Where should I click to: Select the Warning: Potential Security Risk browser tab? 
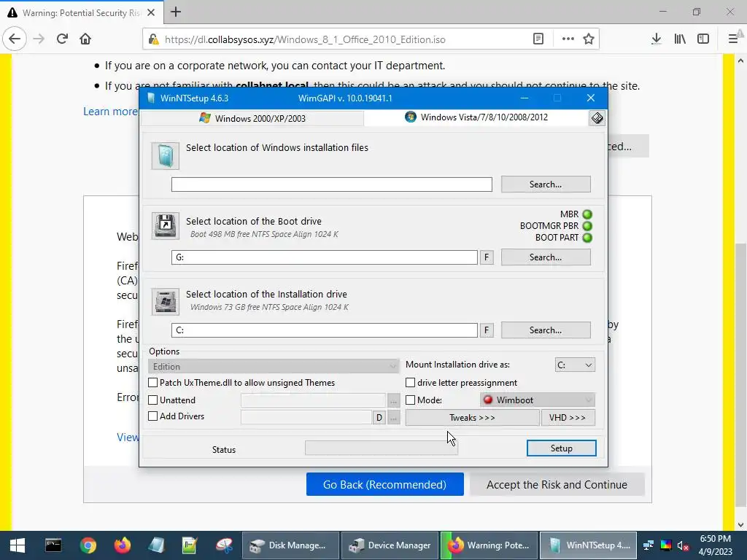(x=81, y=12)
